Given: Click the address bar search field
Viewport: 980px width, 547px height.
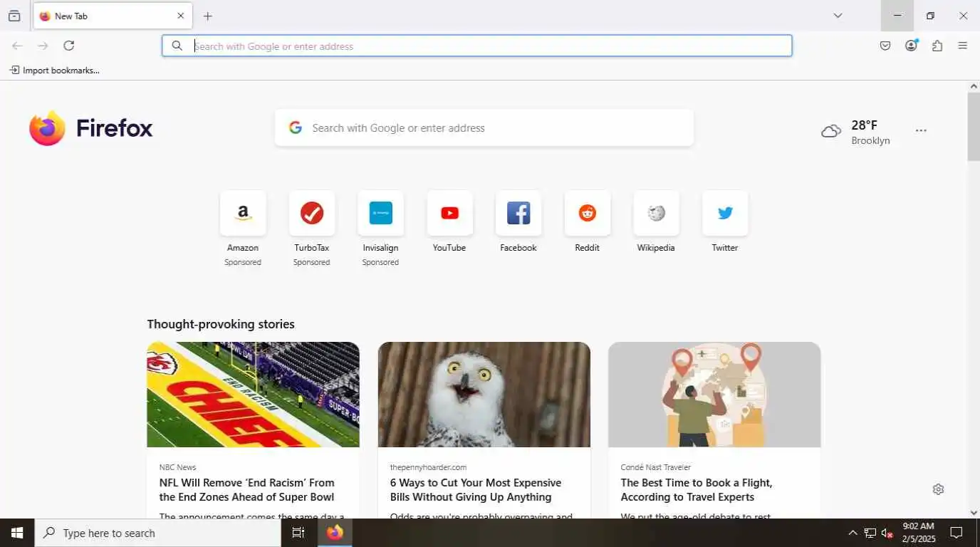Looking at the screenshot, I should coord(477,46).
